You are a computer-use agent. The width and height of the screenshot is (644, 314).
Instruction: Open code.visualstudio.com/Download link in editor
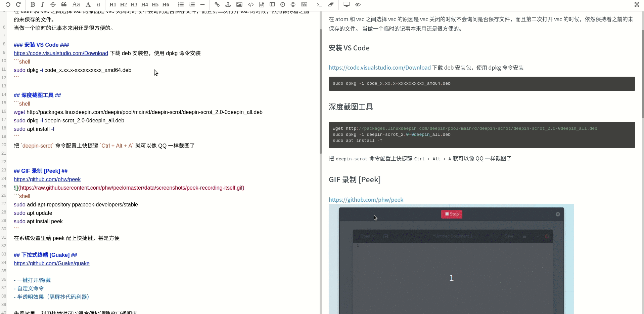[61, 53]
